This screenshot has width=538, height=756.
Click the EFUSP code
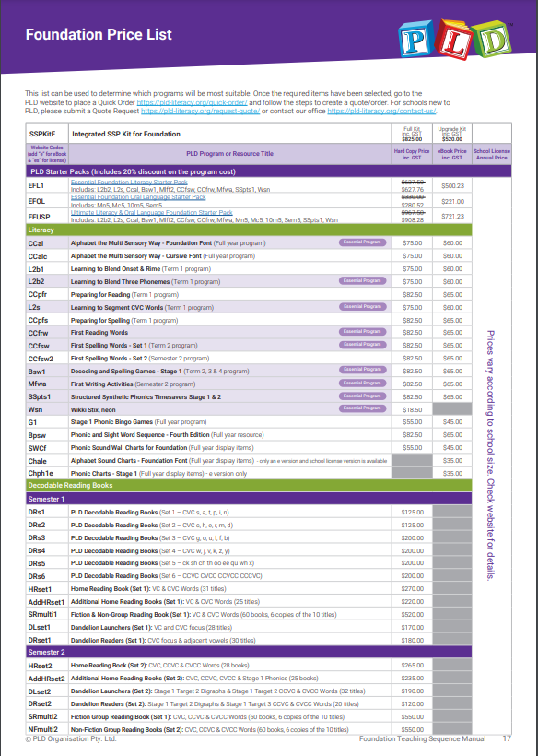[39, 217]
